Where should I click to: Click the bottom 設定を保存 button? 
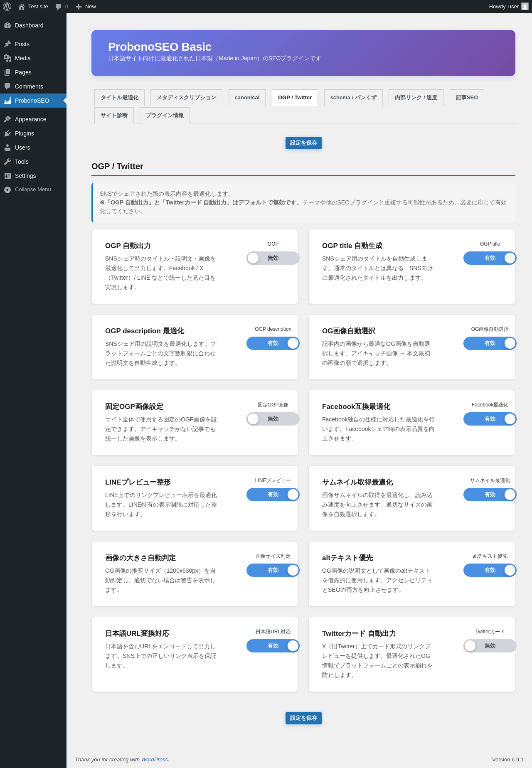303,718
